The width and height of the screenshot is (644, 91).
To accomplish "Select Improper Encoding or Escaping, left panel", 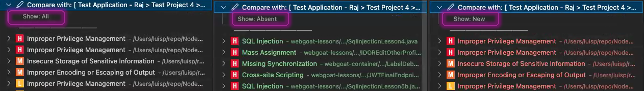I will pyautogui.click(x=91, y=72).
